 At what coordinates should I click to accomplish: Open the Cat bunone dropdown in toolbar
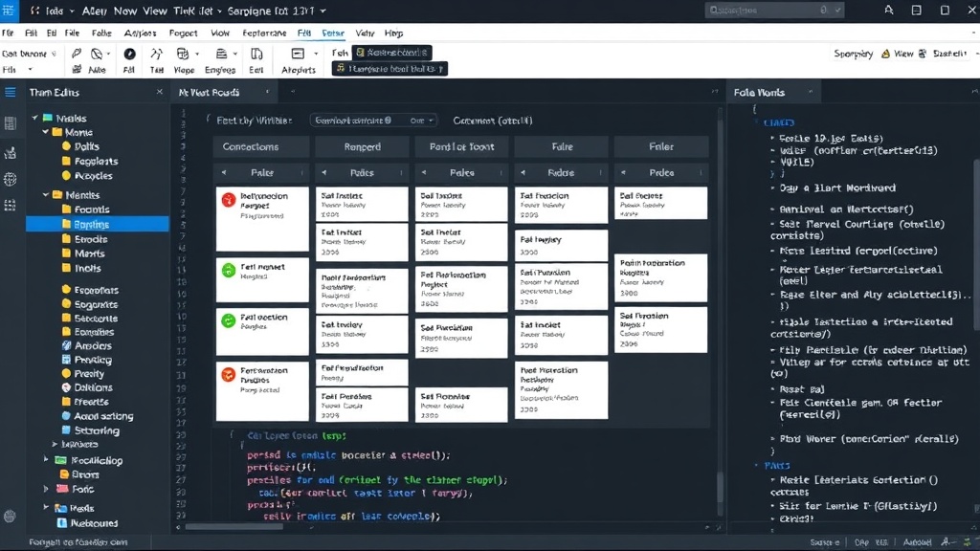coord(55,54)
